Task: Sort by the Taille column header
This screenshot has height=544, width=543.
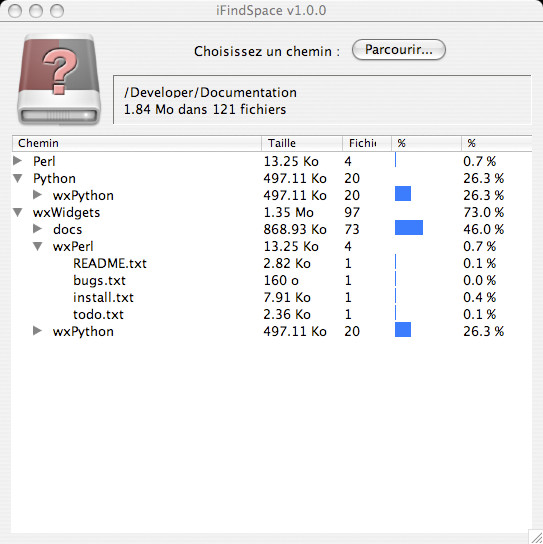Action: pos(302,143)
